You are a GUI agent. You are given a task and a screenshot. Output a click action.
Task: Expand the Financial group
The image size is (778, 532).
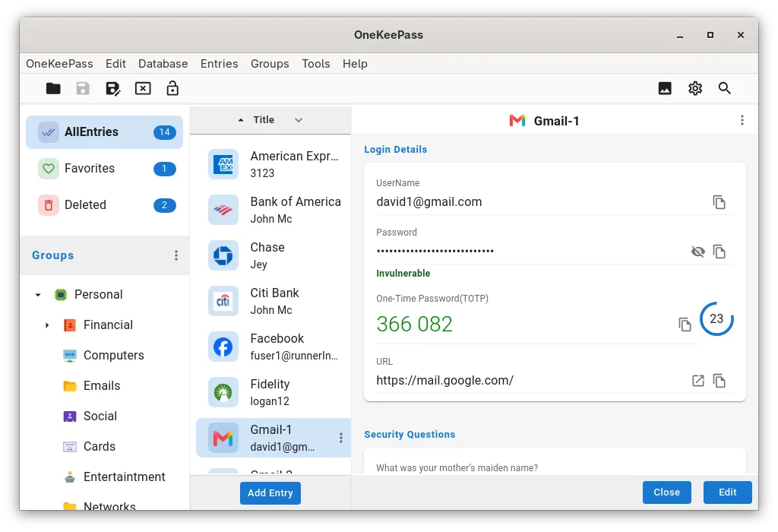(x=47, y=325)
